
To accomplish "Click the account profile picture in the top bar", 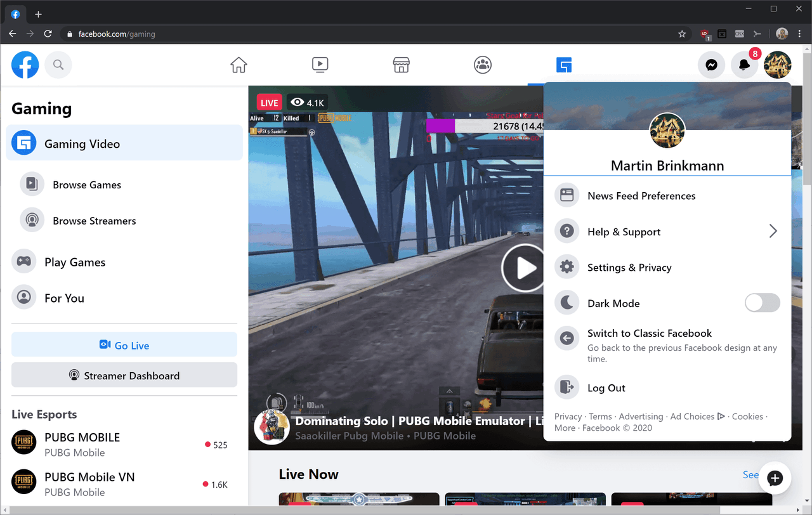I will coord(778,65).
